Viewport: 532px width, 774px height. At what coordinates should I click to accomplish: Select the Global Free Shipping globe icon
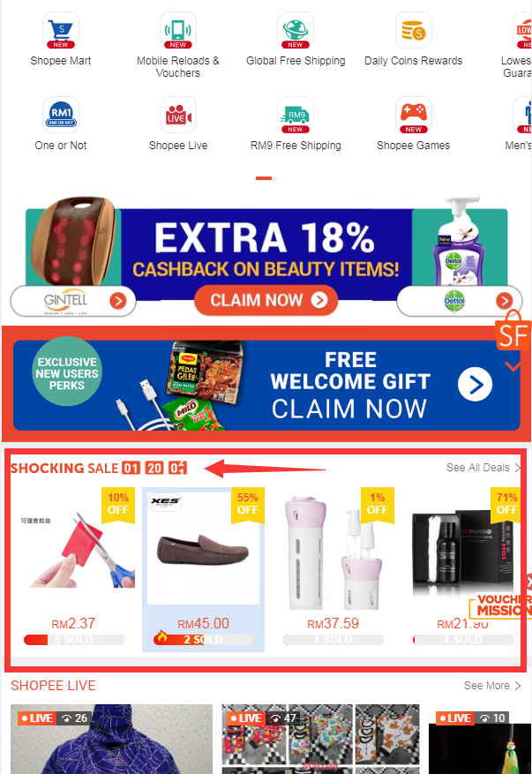[296, 31]
